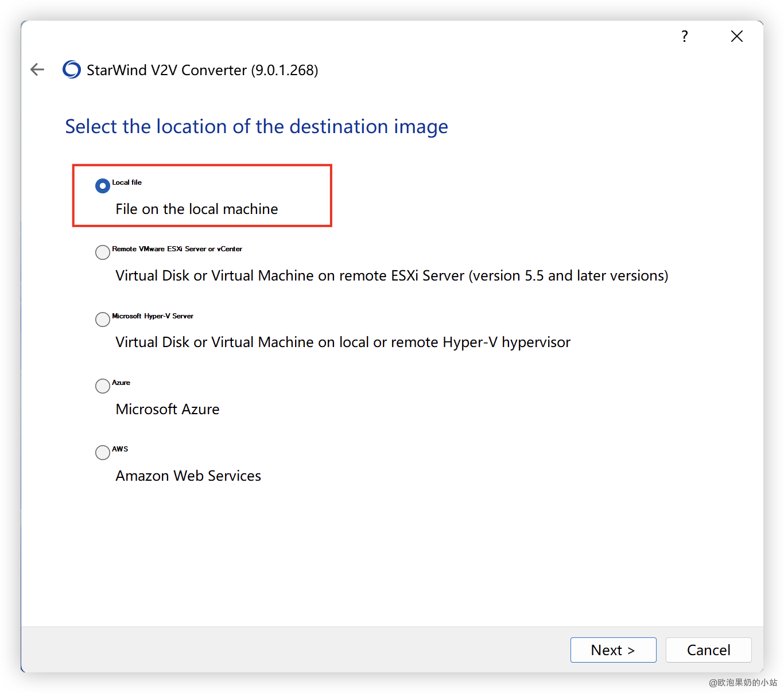
Task: Close the V2V Converter window
Action: [737, 37]
